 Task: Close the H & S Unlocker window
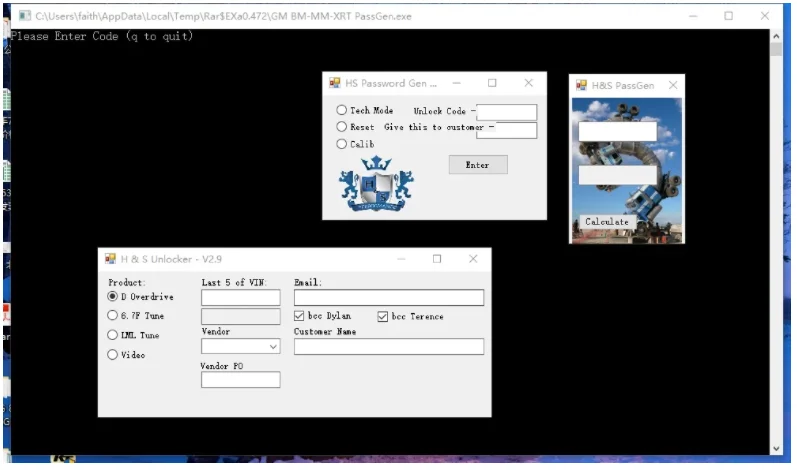coord(473,259)
